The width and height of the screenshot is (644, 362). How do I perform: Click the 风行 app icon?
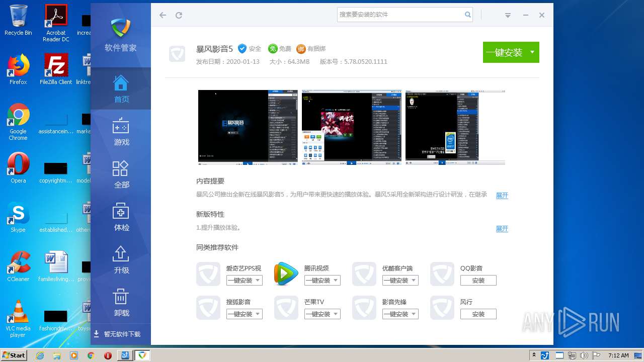(442, 308)
